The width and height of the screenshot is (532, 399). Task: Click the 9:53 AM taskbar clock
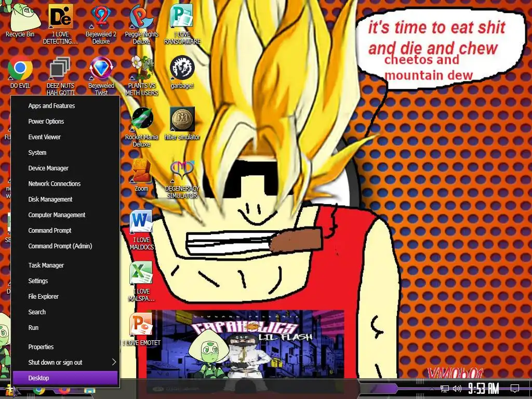(x=484, y=389)
